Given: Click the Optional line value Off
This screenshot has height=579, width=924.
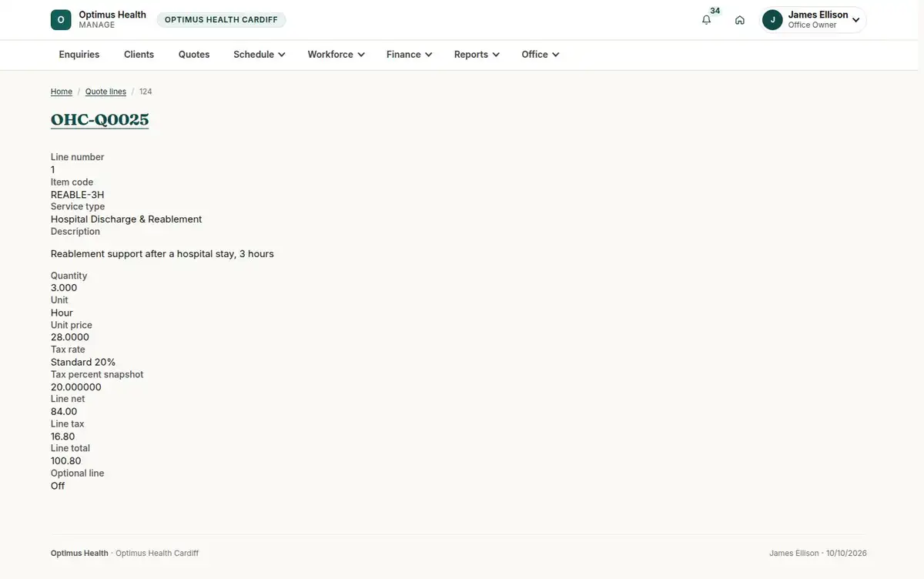Looking at the screenshot, I should coord(58,486).
